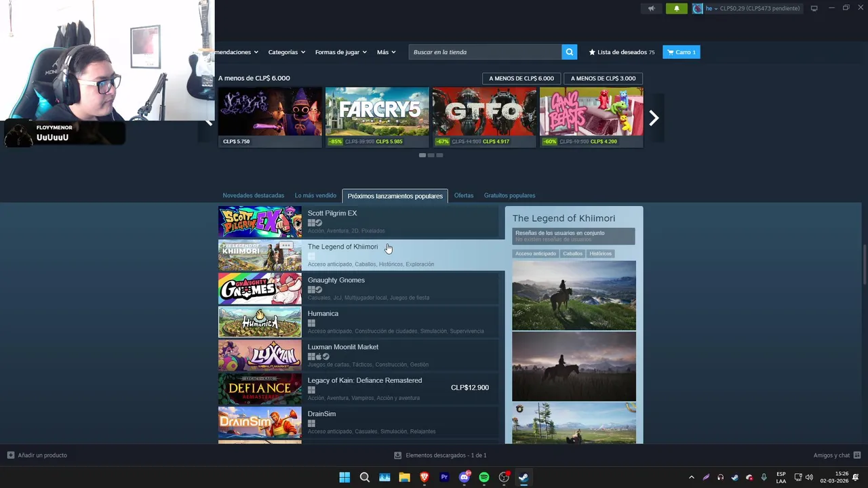Open Luxman Moonlit Market list entry
The height and width of the screenshot is (488, 868).
point(358,355)
